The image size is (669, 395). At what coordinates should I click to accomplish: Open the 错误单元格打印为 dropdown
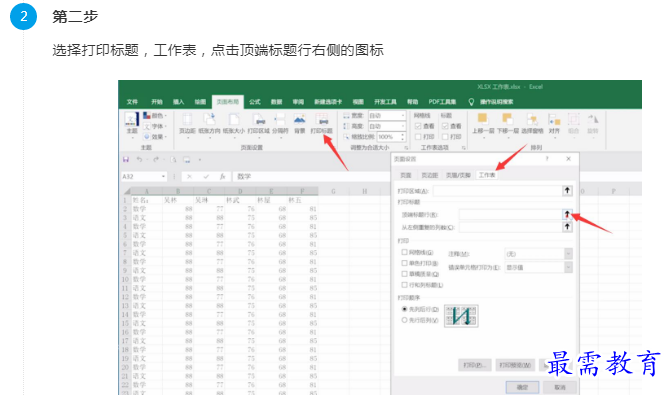tap(568, 267)
